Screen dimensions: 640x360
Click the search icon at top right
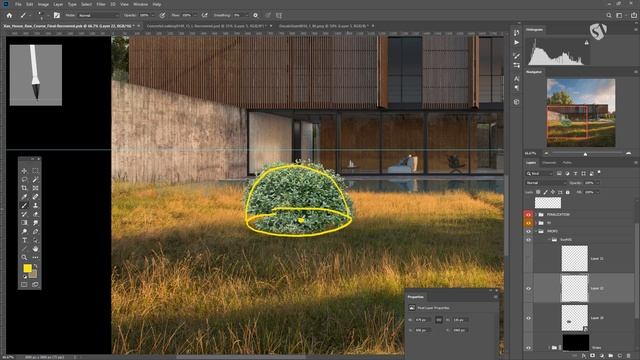point(609,15)
